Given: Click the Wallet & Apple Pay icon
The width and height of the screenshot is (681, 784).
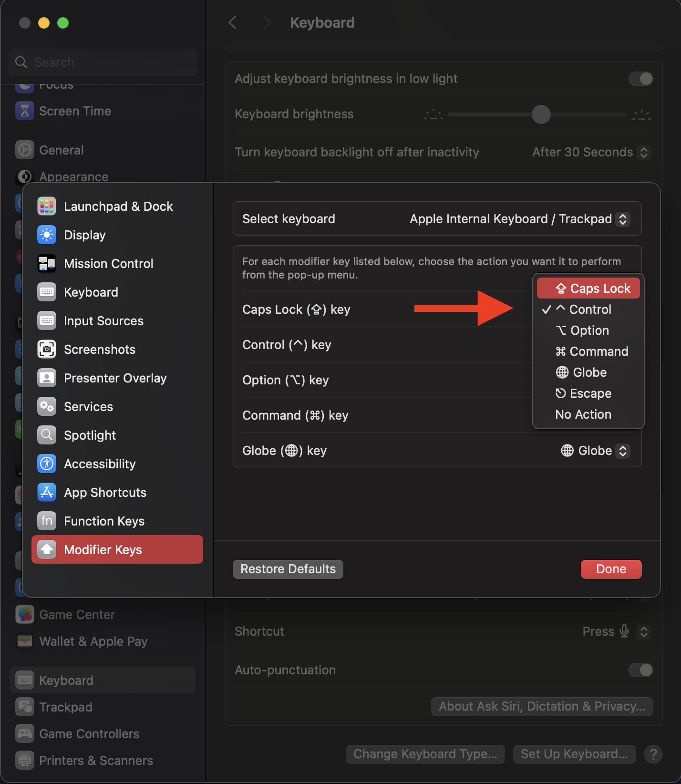Looking at the screenshot, I should tap(25, 641).
